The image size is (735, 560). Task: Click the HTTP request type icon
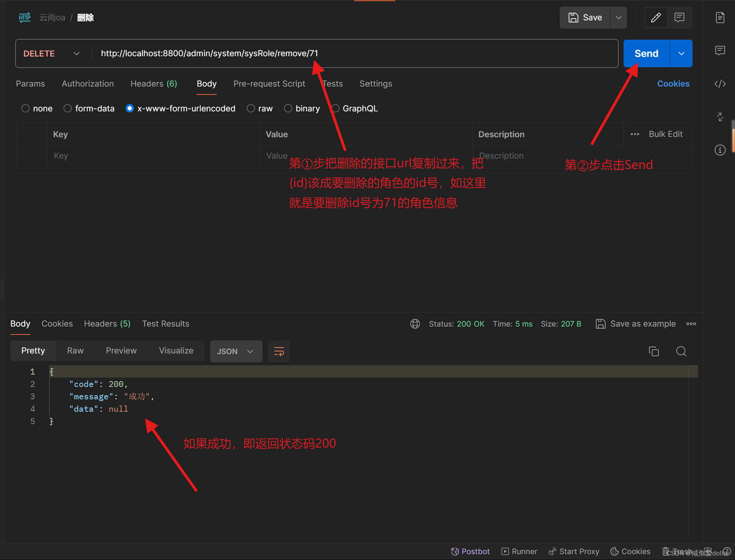click(24, 18)
